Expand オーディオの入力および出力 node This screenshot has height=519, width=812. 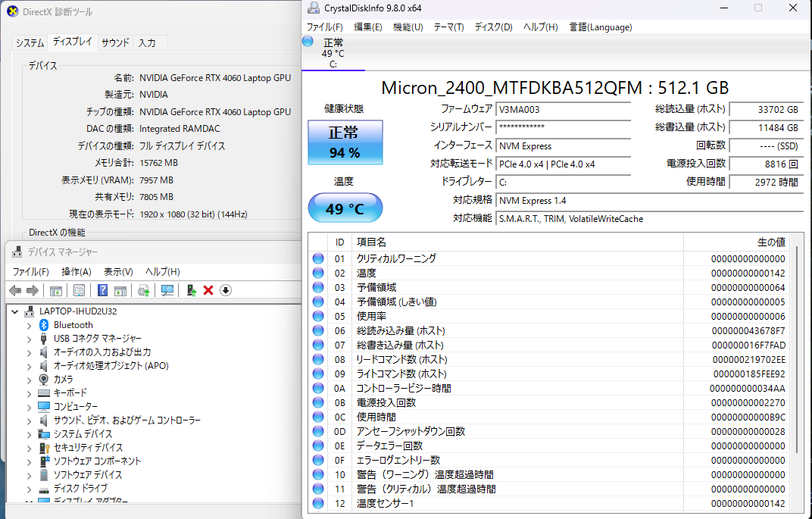click(29, 353)
